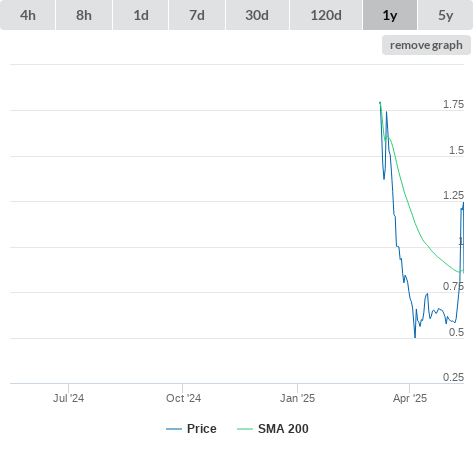Open the 7d chart range

[x=197, y=15]
